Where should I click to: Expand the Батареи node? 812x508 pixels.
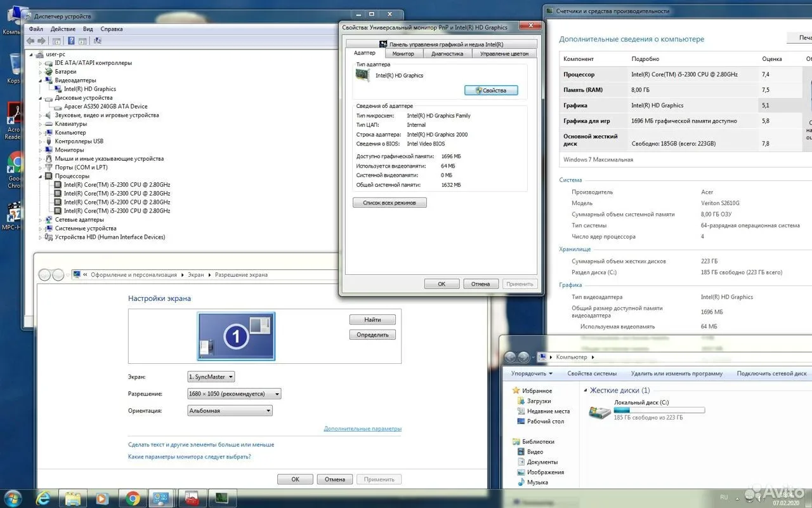point(41,72)
